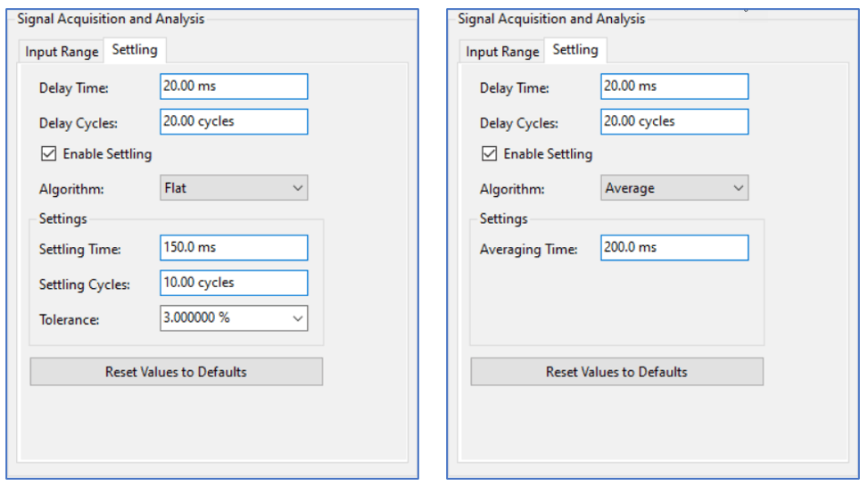Click the chevron arrow of the Average dropdown

pyautogui.click(x=738, y=188)
